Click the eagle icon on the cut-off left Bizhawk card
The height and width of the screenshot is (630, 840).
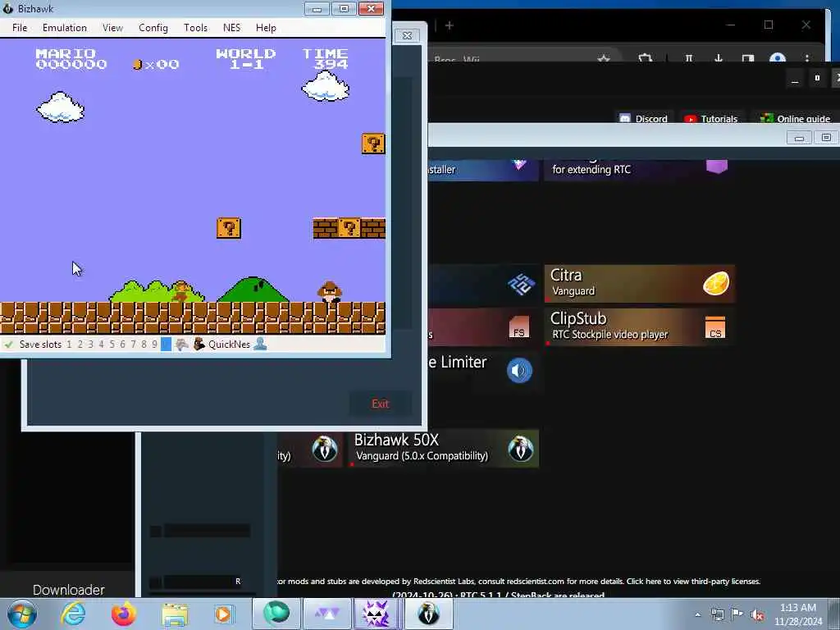pyautogui.click(x=325, y=449)
